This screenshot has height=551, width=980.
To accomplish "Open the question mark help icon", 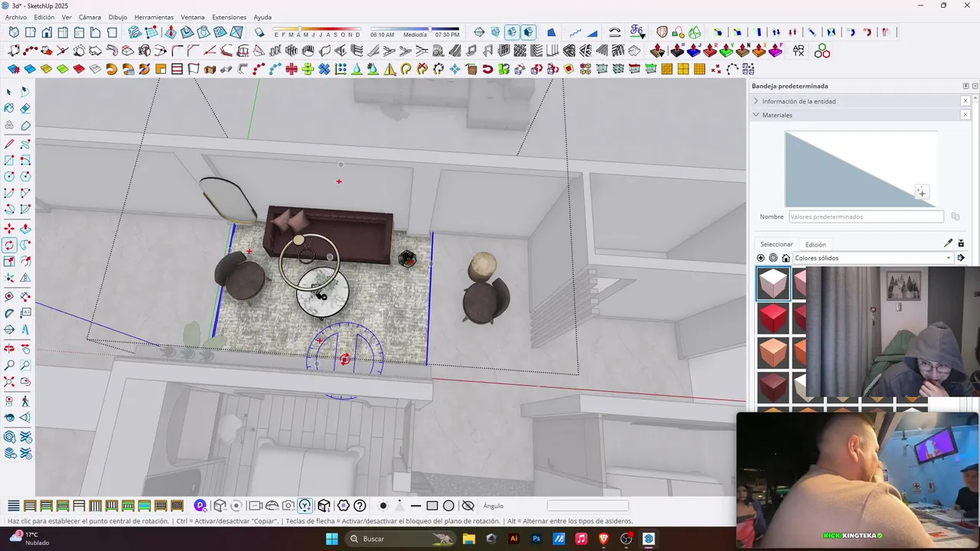I will (x=360, y=506).
